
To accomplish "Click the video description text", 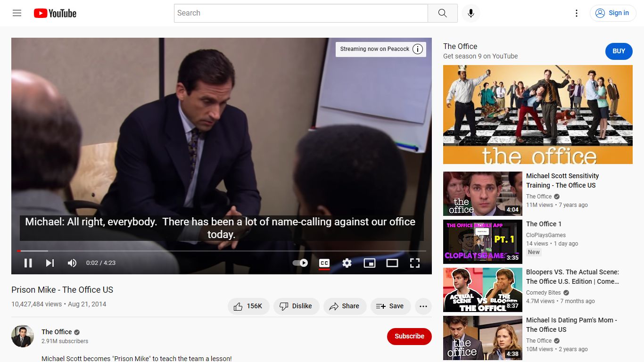I will point(137,359).
